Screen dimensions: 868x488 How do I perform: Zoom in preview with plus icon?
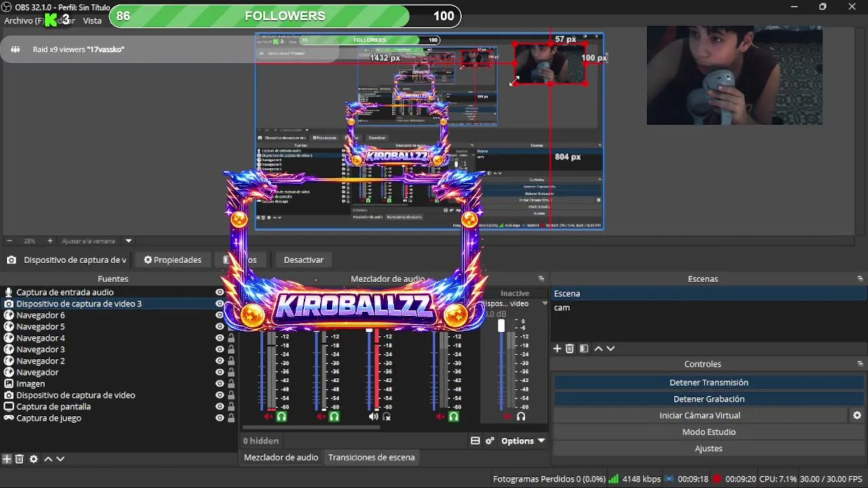(x=50, y=241)
